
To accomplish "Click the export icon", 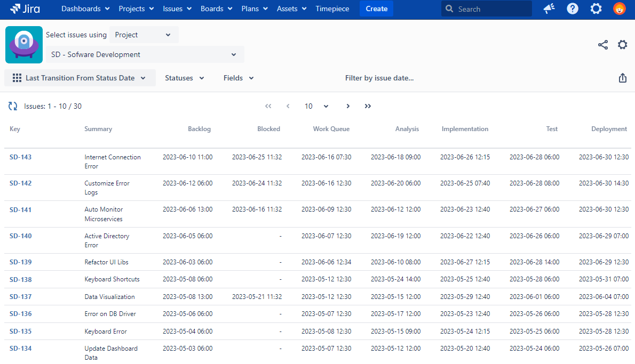I will coord(622,78).
